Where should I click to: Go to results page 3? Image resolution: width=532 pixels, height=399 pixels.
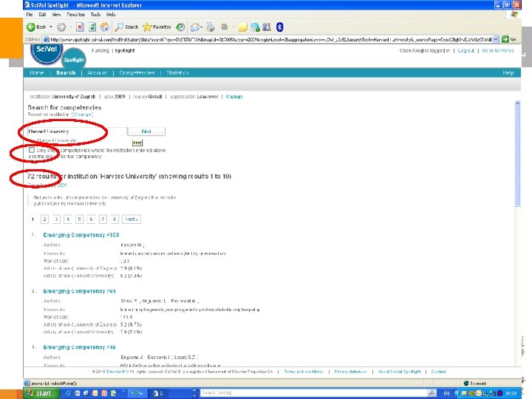pos(56,219)
